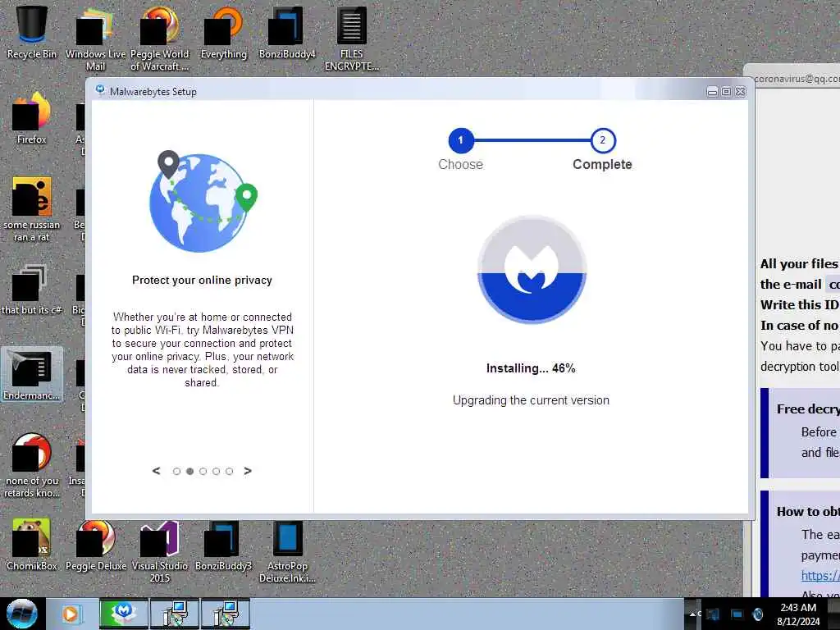This screenshot has width=840, height=630.
Task: Open BonziBuddy3 desktop icon
Action: [223, 545]
